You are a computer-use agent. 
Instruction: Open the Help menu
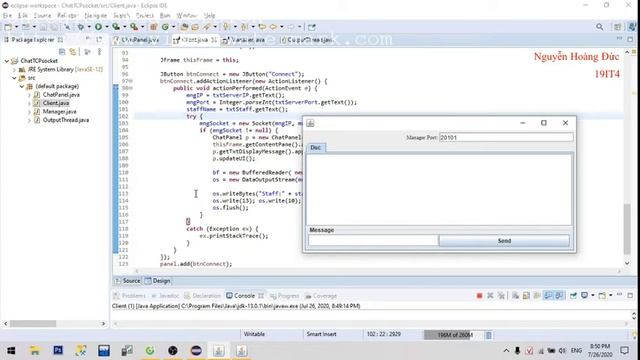click(209, 16)
